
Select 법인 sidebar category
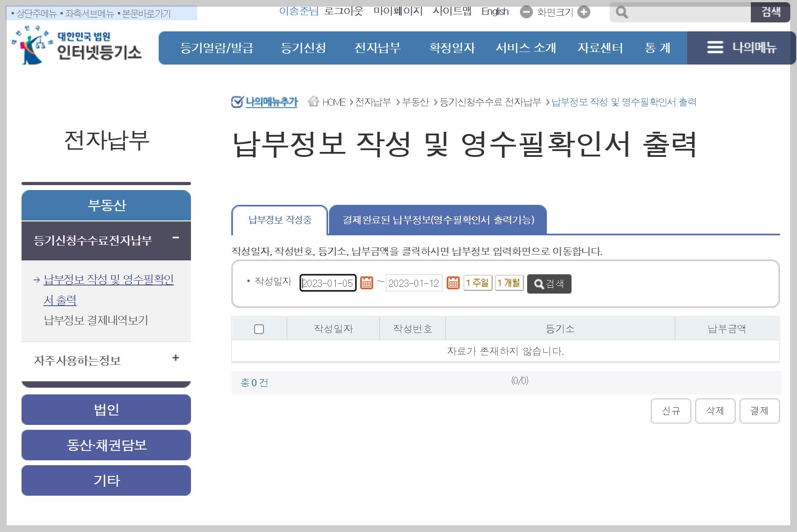pos(106,410)
